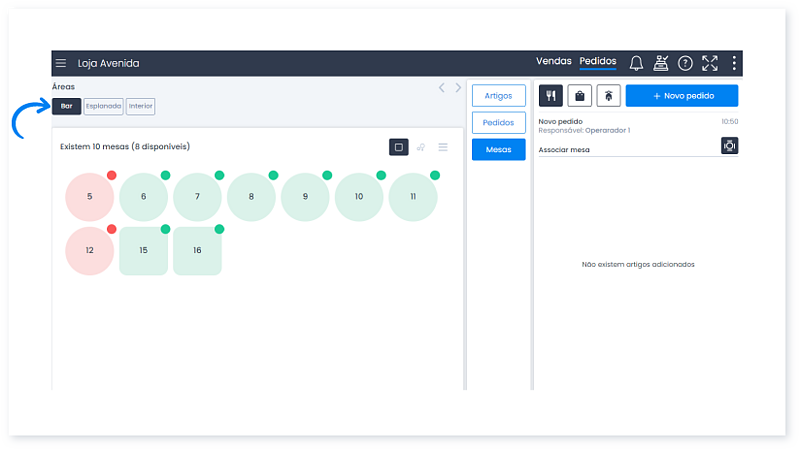Select occupied table 5
800x450 pixels.
[x=89, y=197]
